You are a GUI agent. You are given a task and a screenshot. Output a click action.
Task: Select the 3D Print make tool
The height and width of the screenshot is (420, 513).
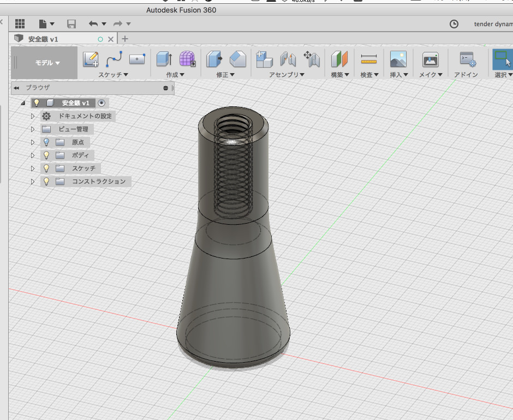430,59
